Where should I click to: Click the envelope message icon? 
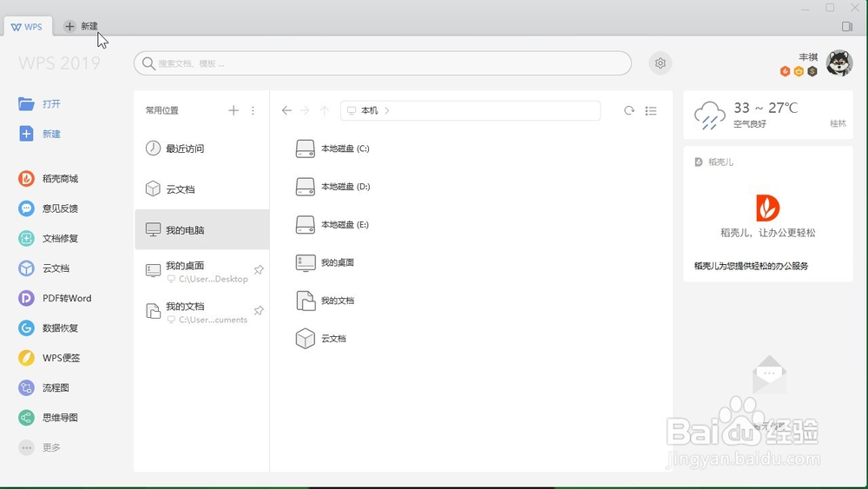pos(769,374)
